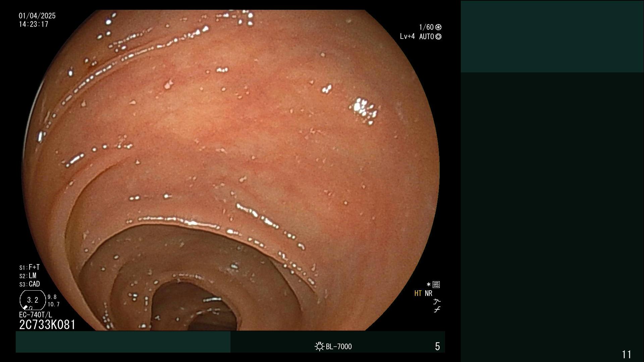This screenshot has height=362, width=644.
Task: Select the S3: CAD switch assignment
Action: coord(30,284)
